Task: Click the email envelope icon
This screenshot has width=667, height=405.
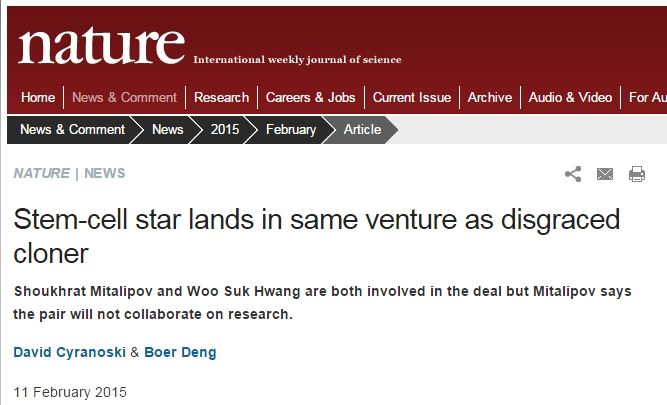Action: [x=605, y=174]
